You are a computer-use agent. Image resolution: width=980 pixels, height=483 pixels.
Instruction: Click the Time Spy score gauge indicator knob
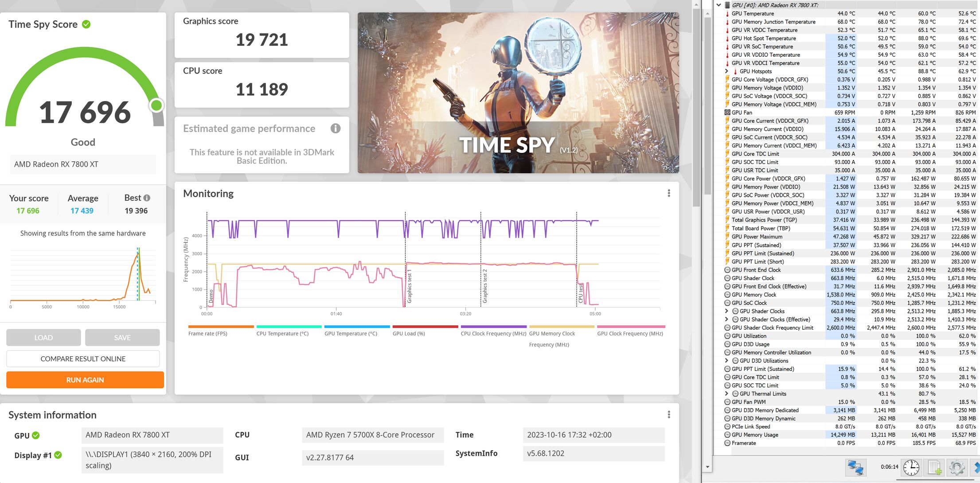pos(156,105)
